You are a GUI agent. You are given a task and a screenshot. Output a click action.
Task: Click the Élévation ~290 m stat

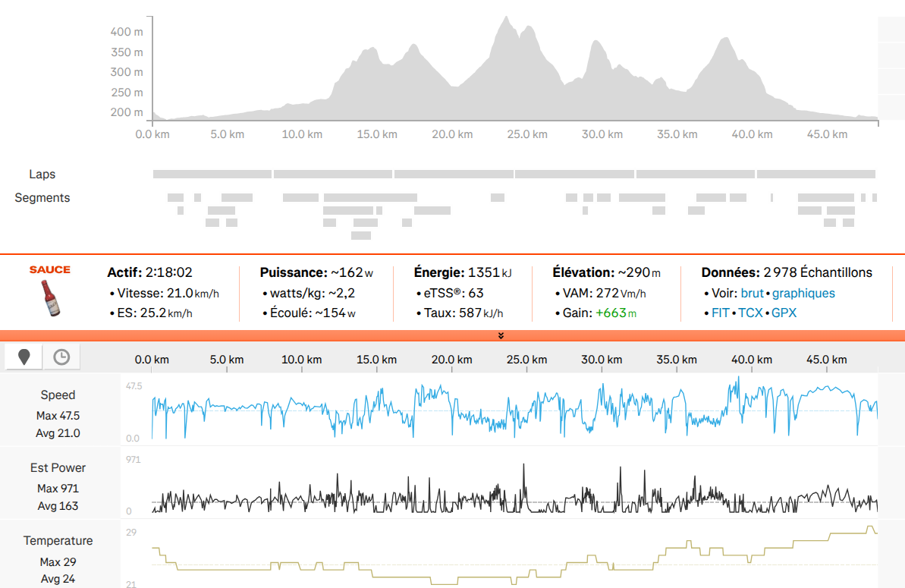click(606, 272)
